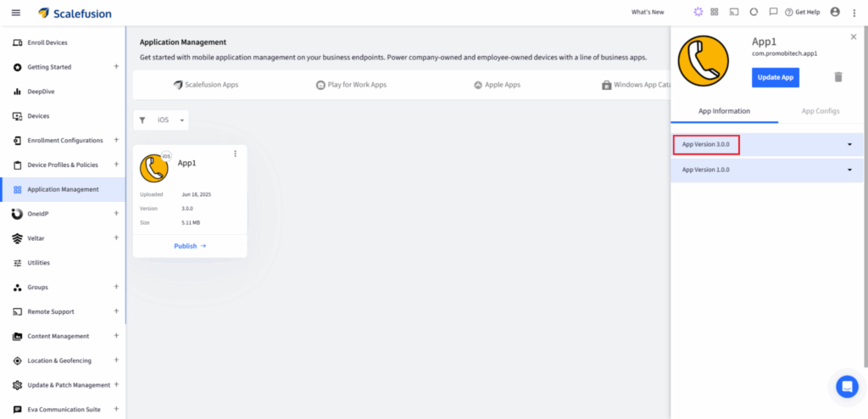Viewport: 868px width, 419px height.
Task: Switch to the App Configs tab
Action: pyautogui.click(x=820, y=111)
